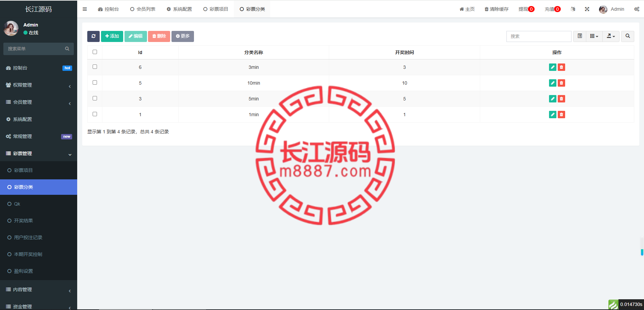Open 提现 withdrawal notifications
644x310 pixels.
pos(526,9)
